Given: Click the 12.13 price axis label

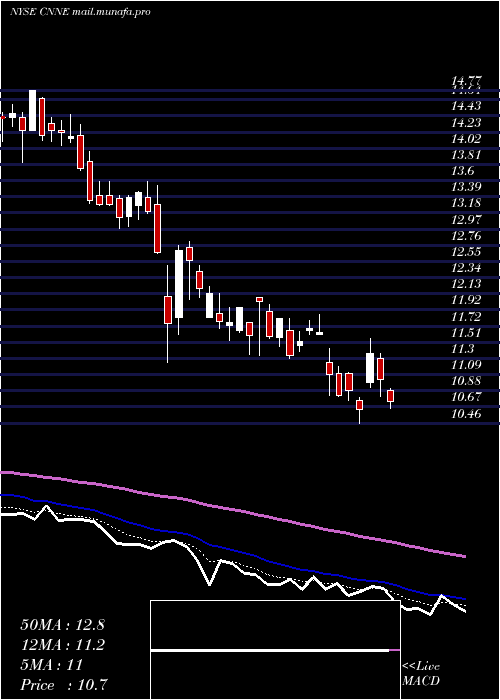Looking at the screenshot, I should 466,284.
